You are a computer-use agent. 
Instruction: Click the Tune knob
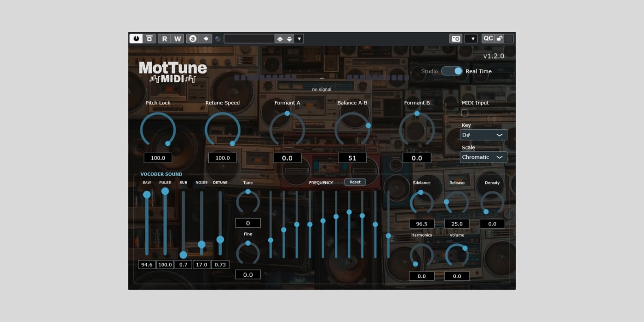(x=248, y=201)
